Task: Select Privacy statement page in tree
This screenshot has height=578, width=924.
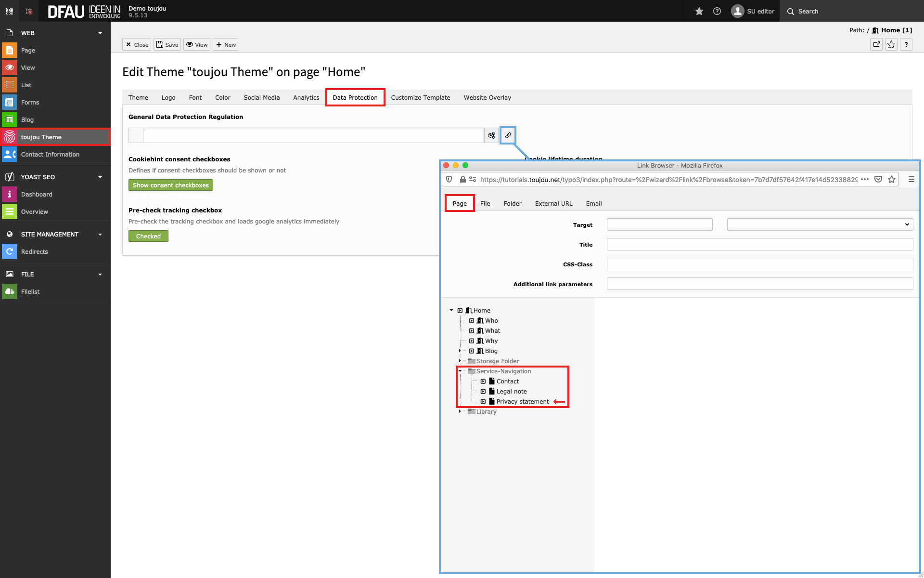Action: pos(522,401)
